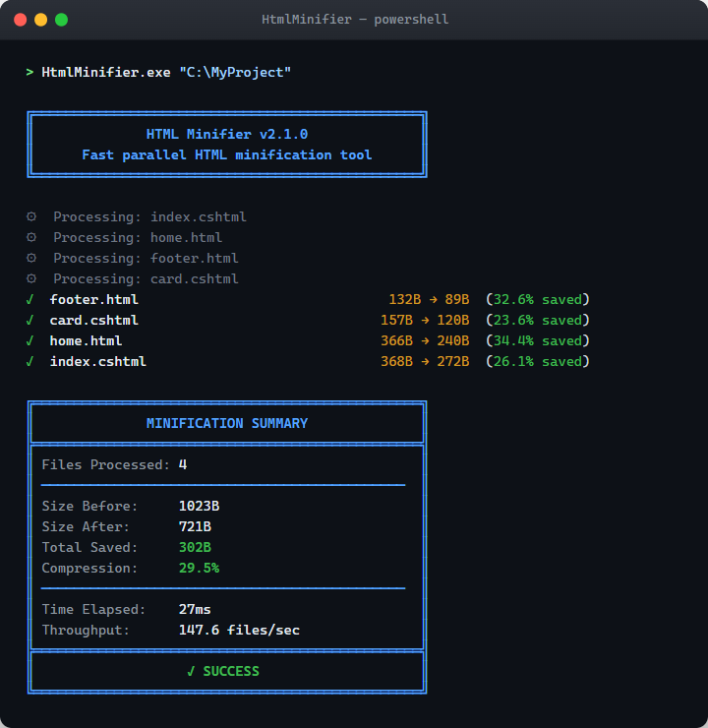Click size change '368B → 272B'

pyautogui.click(x=425, y=362)
